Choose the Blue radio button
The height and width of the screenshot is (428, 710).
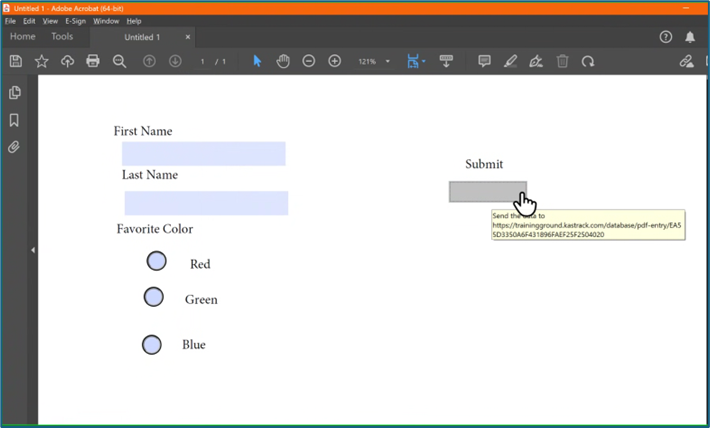(x=152, y=345)
